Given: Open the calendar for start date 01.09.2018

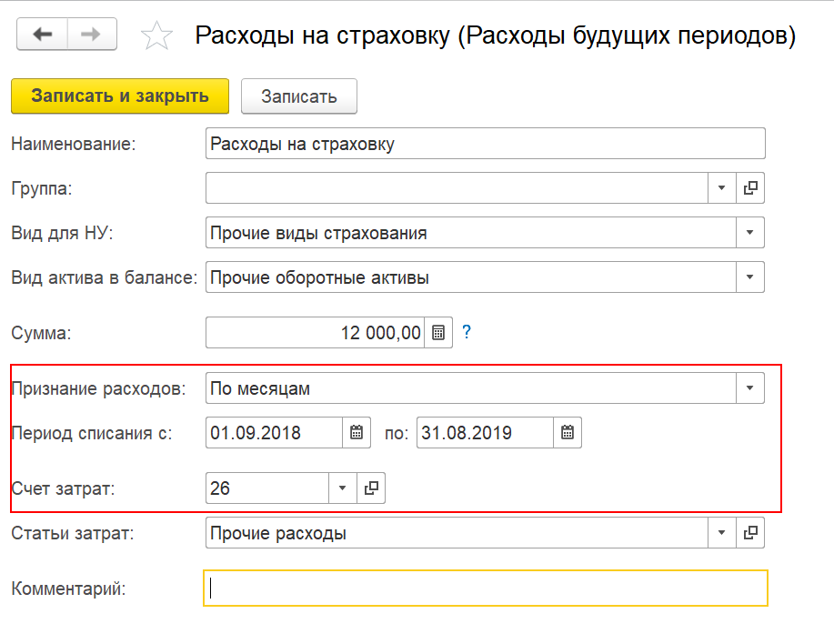Looking at the screenshot, I should pos(357,433).
